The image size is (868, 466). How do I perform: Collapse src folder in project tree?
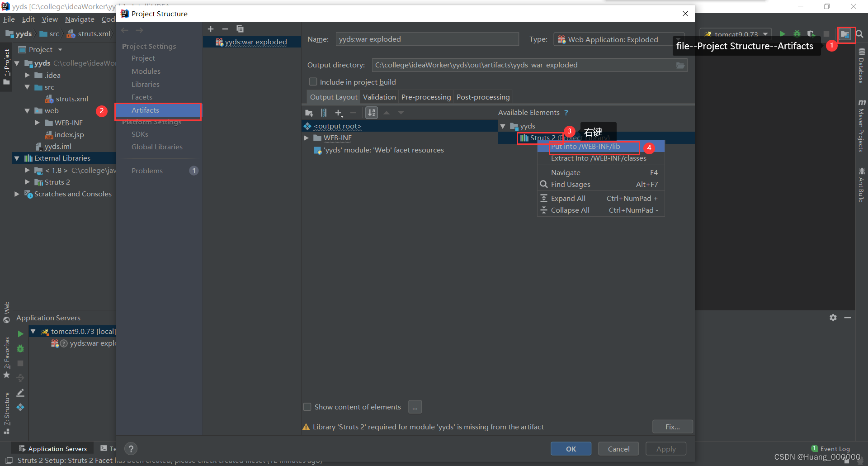pyautogui.click(x=27, y=87)
